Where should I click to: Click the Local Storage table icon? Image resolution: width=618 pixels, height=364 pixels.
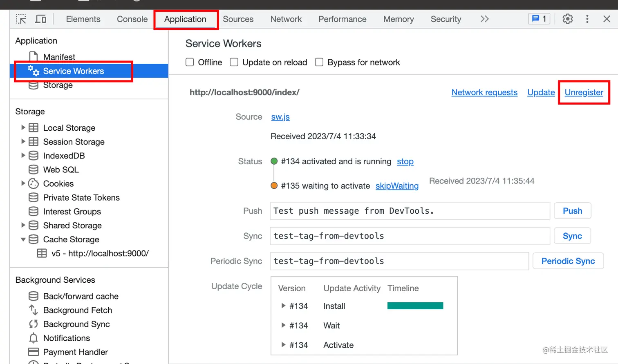point(34,128)
